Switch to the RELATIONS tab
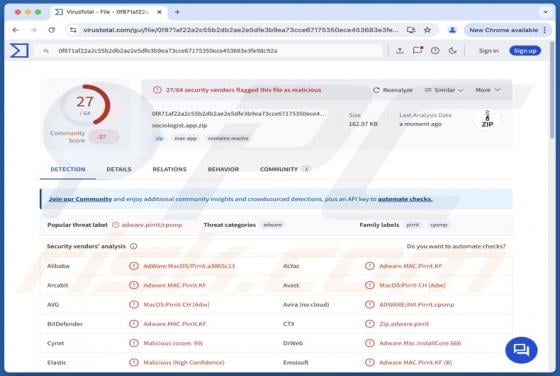560x376 pixels. click(x=169, y=169)
